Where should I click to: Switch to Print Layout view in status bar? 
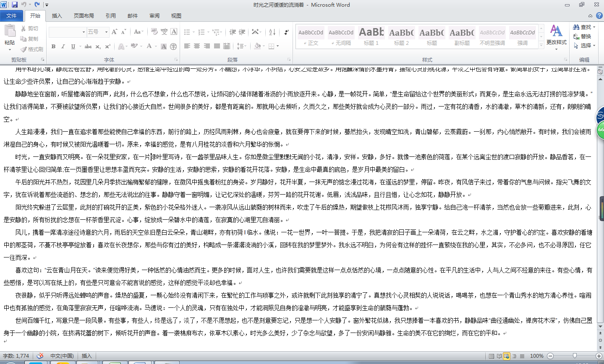point(491,356)
